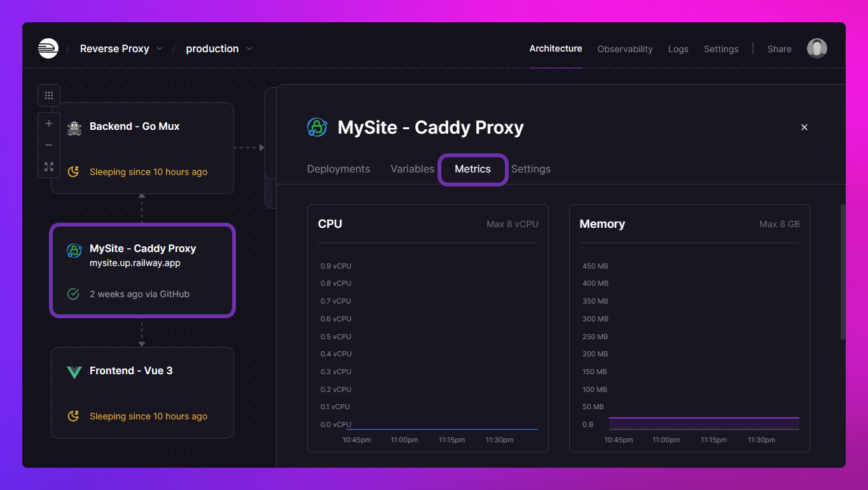This screenshot has width=868, height=490.
Task: Click 'Sleeping since 10 hours ago' on Backend card
Action: click(148, 172)
